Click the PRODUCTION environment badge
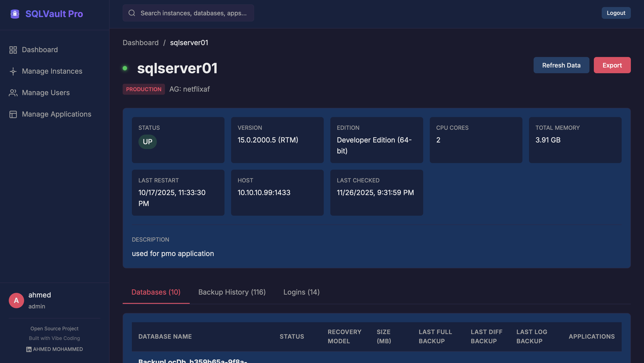644x363 pixels. (x=143, y=89)
